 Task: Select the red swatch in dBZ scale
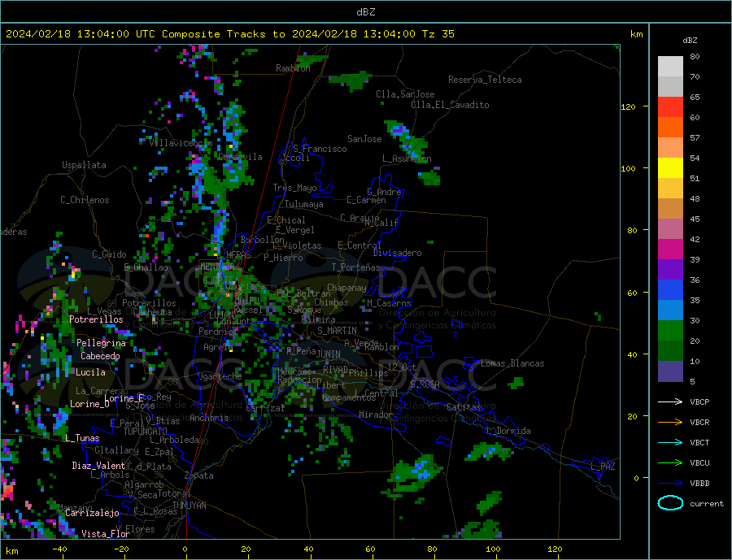point(670,106)
